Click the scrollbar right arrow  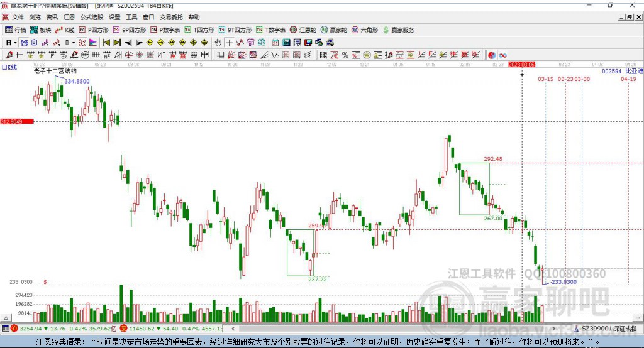[553, 329]
